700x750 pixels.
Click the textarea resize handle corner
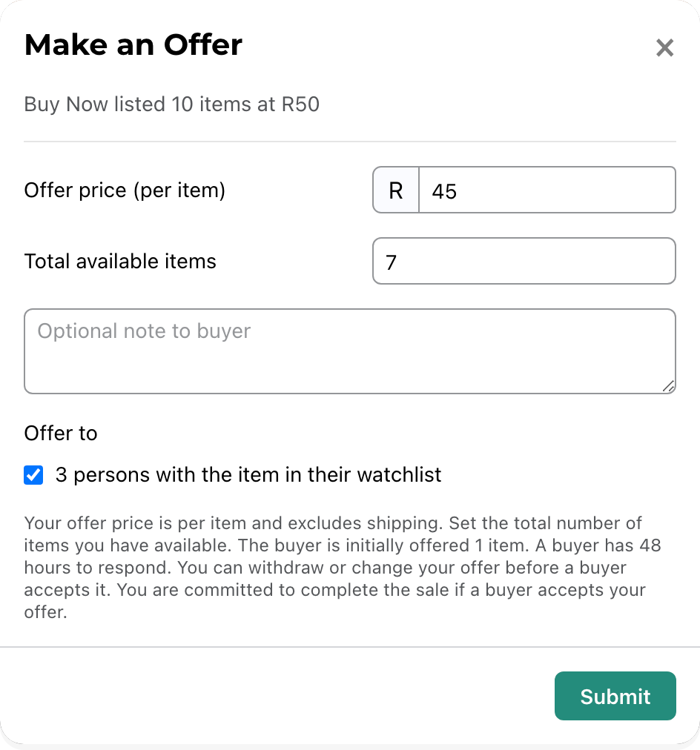[x=669, y=386]
